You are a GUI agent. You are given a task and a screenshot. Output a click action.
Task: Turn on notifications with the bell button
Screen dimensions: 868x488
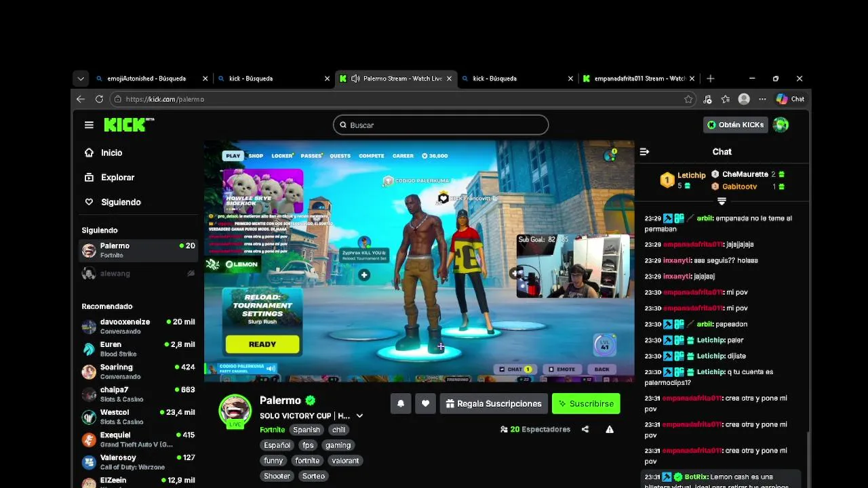(401, 403)
